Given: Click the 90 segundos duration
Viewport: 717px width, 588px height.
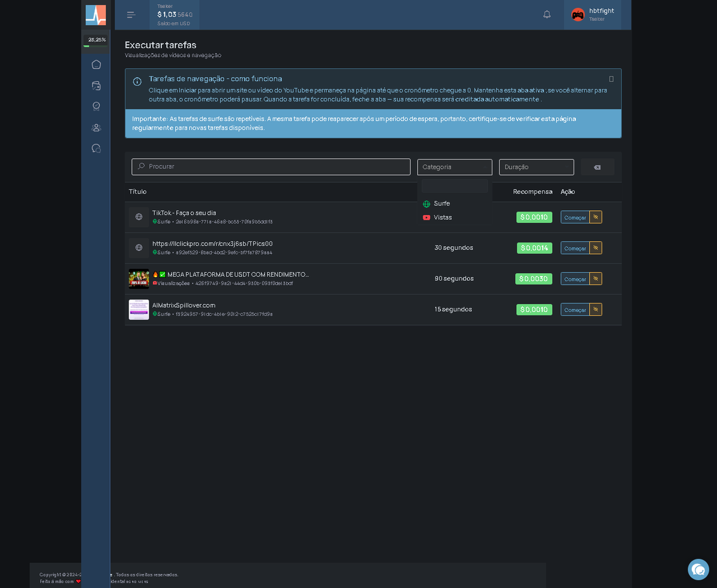Looking at the screenshot, I should point(454,278).
